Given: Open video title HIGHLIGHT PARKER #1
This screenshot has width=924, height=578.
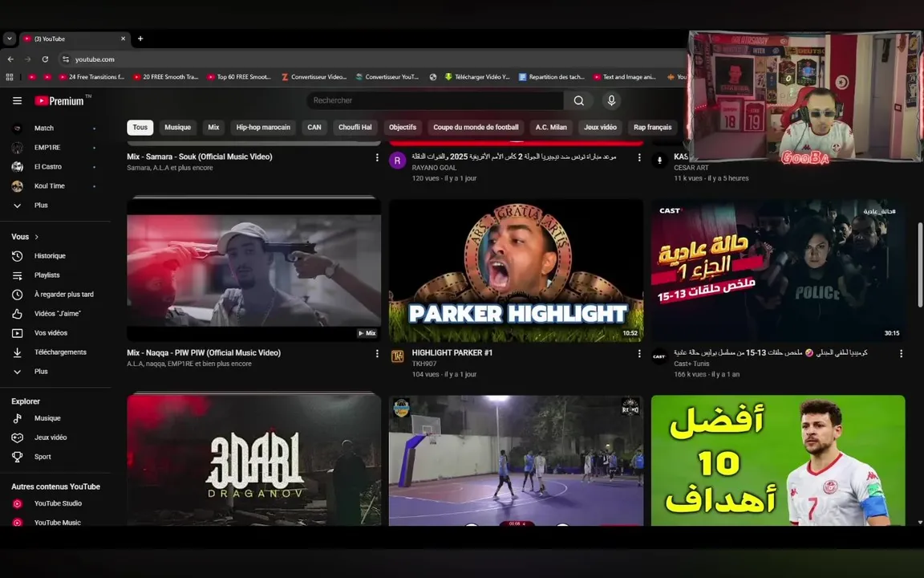Looking at the screenshot, I should click(x=452, y=352).
